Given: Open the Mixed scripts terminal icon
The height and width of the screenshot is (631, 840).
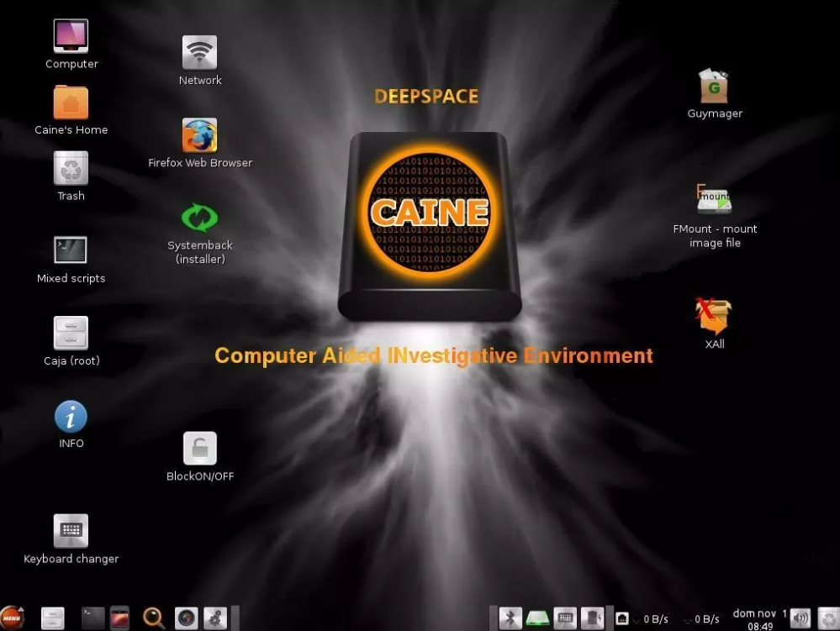Looking at the screenshot, I should pos(71,250).
